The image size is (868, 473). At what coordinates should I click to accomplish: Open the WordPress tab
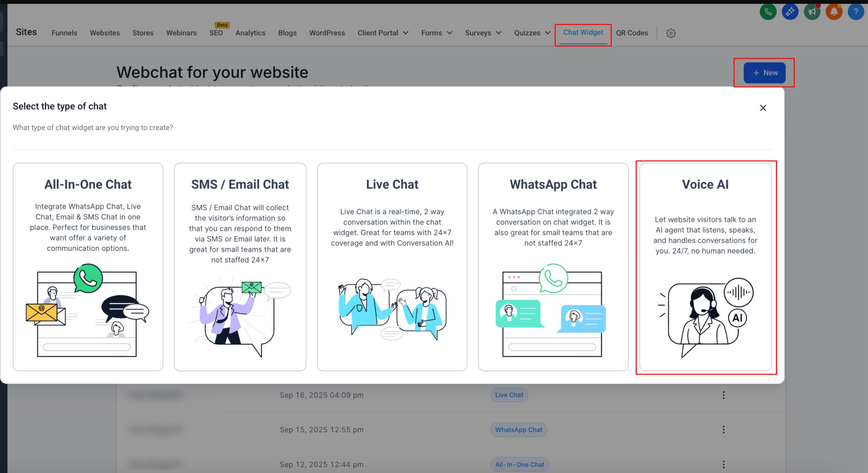(x=327, y=33)
